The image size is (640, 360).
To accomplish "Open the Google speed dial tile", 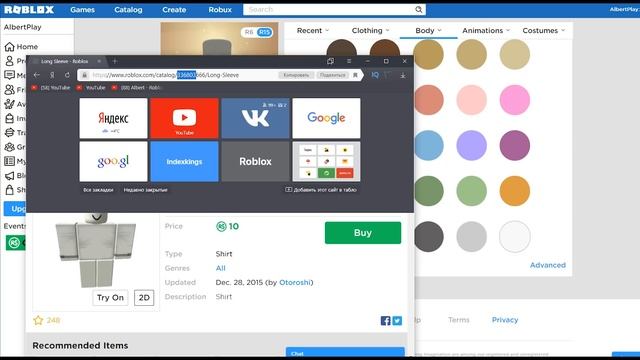I will 327,118.
